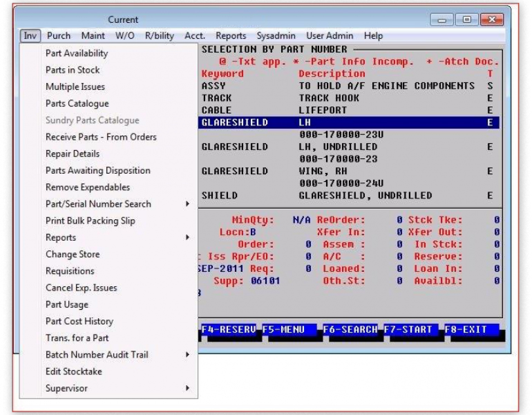Open the Sysadmin menu

click(x=275, y=36)
